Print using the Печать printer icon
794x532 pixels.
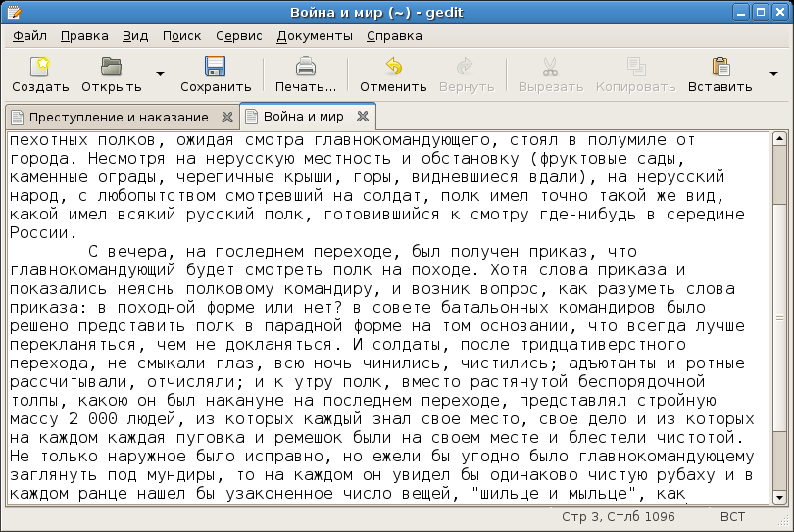305,67
